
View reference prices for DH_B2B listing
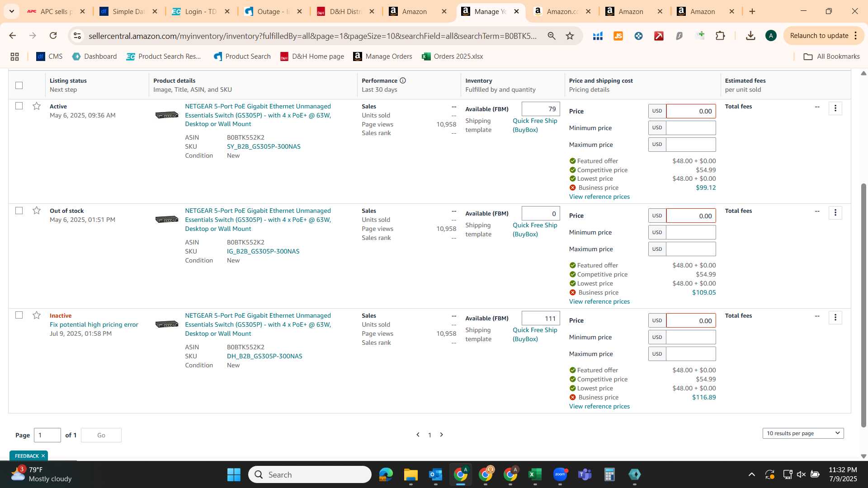coord(599,406)
